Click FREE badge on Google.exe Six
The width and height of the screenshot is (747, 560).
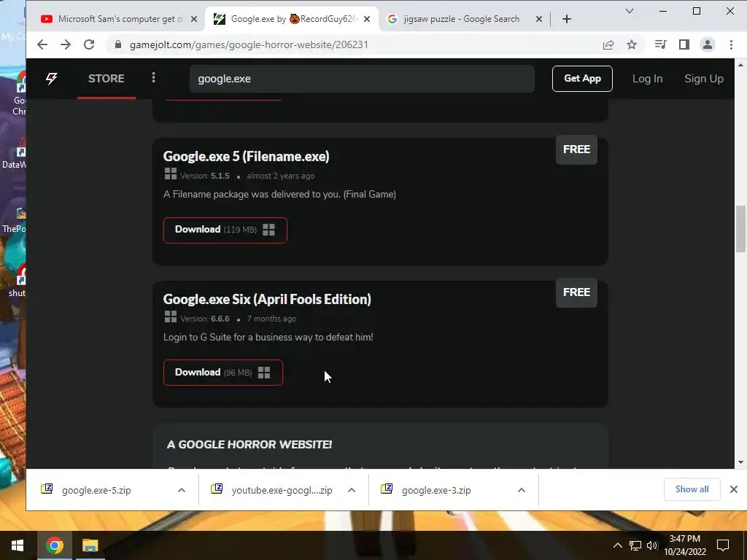[x=576, y=292]
